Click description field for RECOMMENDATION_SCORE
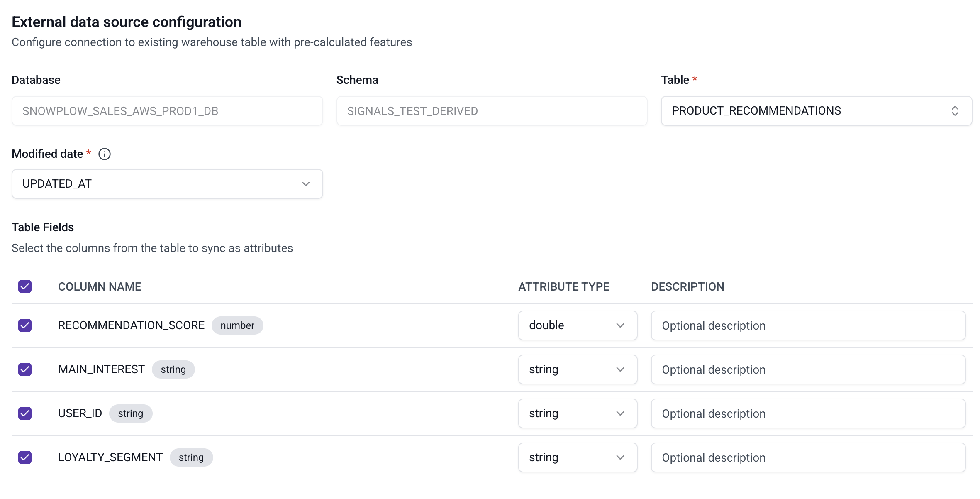Screen dimensions: 980x499 [x=808, y=325]
